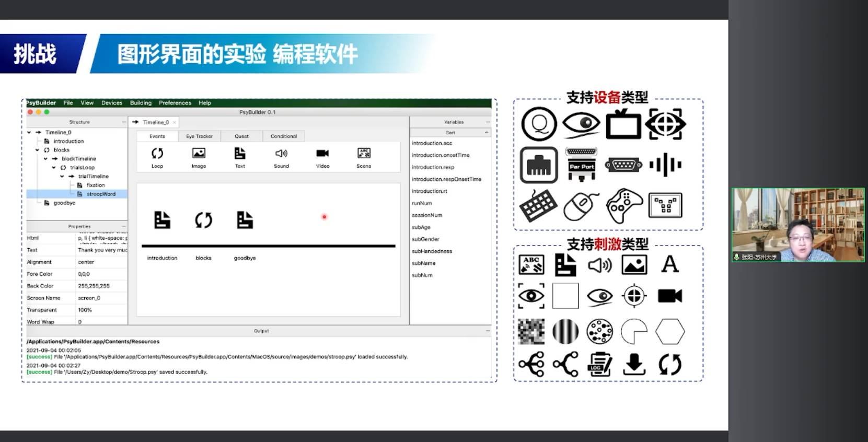868x442 pixels.
Task: Click the goodbye icon on the timeline
Action: pyautogui.click(x=245, y=220)
